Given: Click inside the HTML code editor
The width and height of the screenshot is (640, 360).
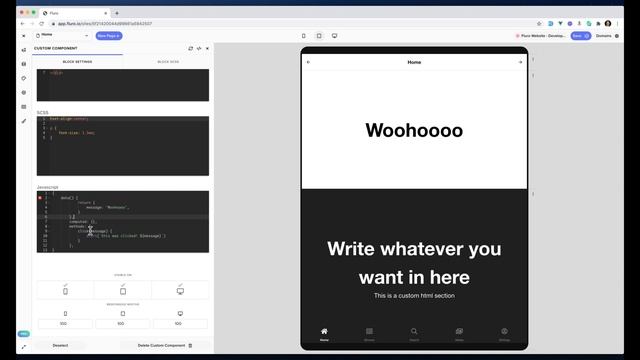Looking at the screenshot, I should 123,85.
